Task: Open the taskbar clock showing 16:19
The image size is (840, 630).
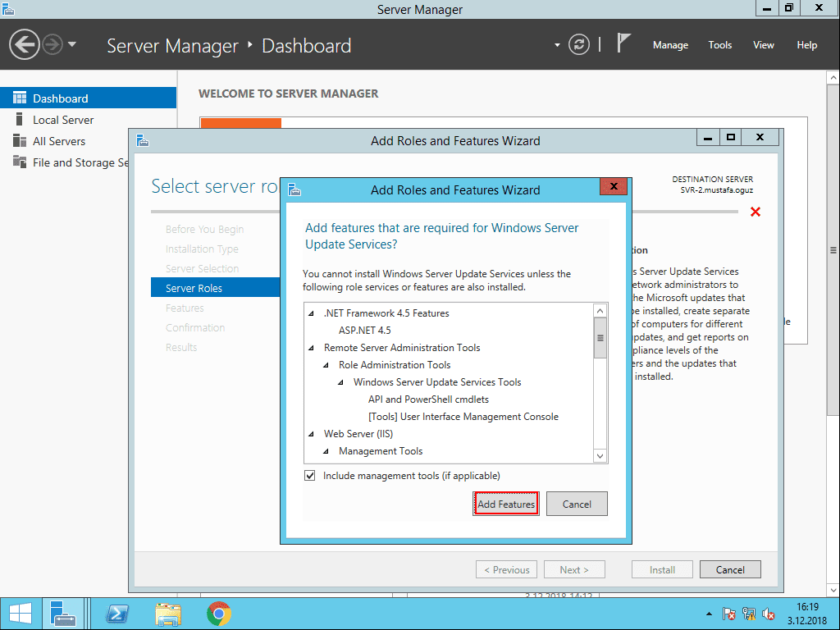Action: pyautogui.click(x=807, y=614)
